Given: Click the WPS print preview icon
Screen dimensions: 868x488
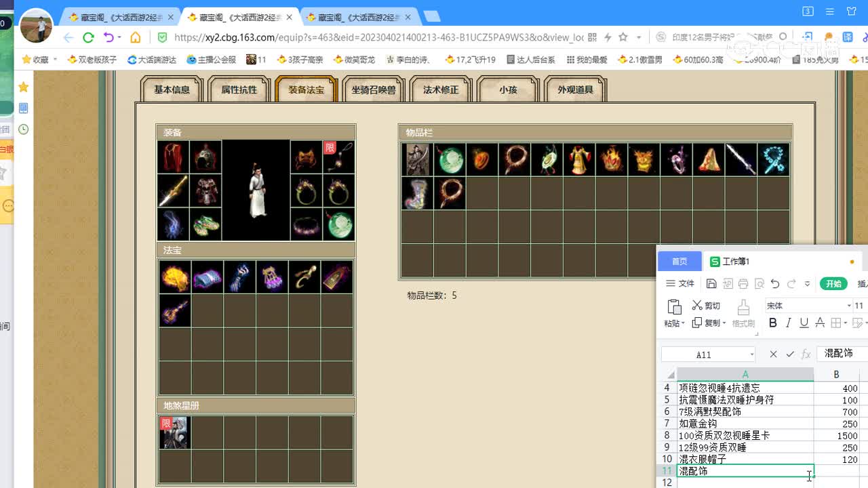Looking at the screenshot, I should tap(759, 283).
